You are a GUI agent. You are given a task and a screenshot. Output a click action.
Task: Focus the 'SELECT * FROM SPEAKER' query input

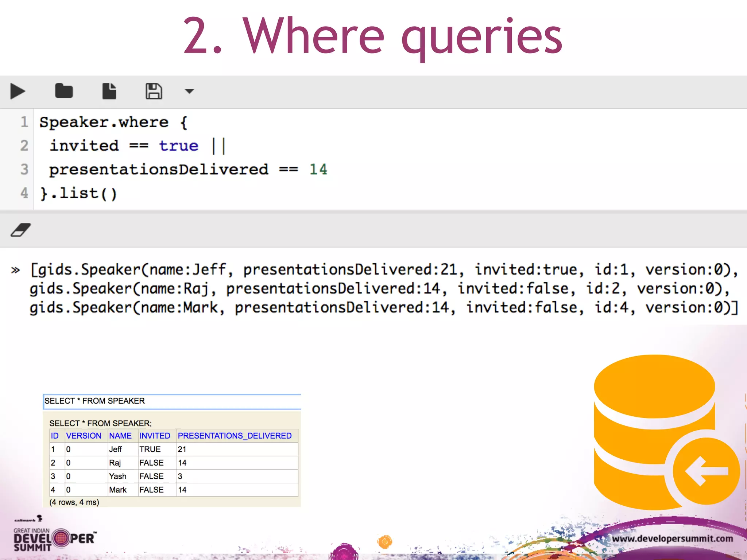[x=172, y=401]
